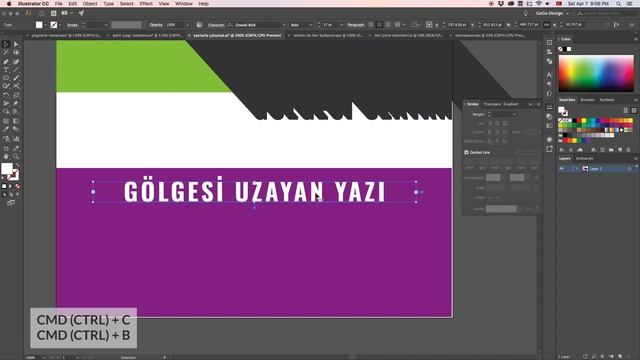Open the Asset Export icon in dock
Viewport: 640px width, 360px height.
pyautogui.click(x=549, y=149)
